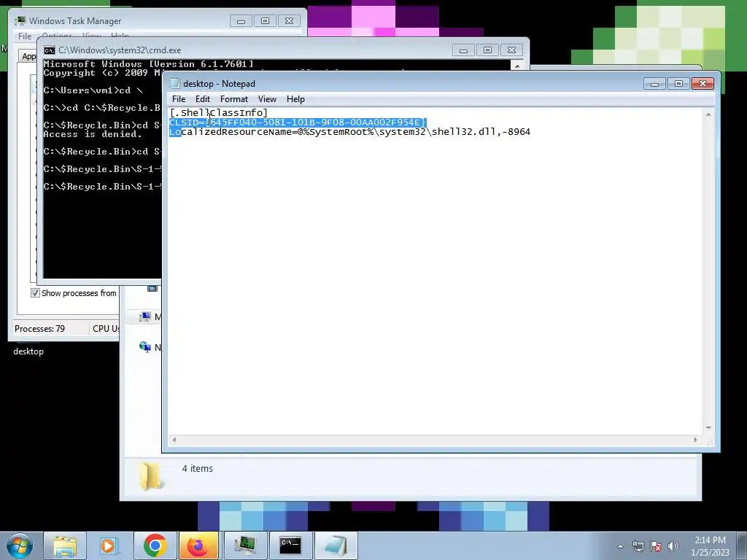Click the Microsoft Windows version line in cmd
747x560 pixels.
[148, 64]
